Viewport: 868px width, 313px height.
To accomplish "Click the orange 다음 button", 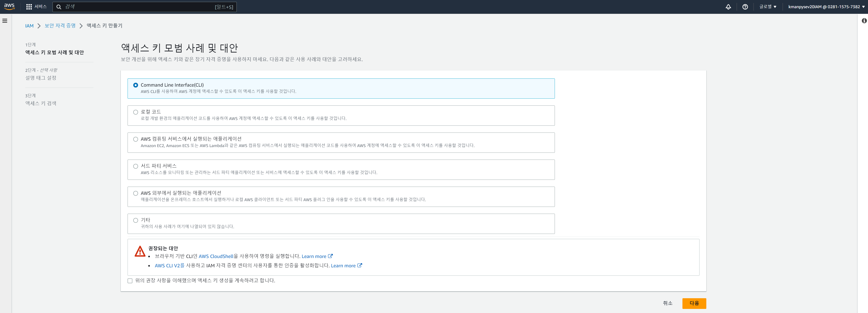I will (694, 303).
